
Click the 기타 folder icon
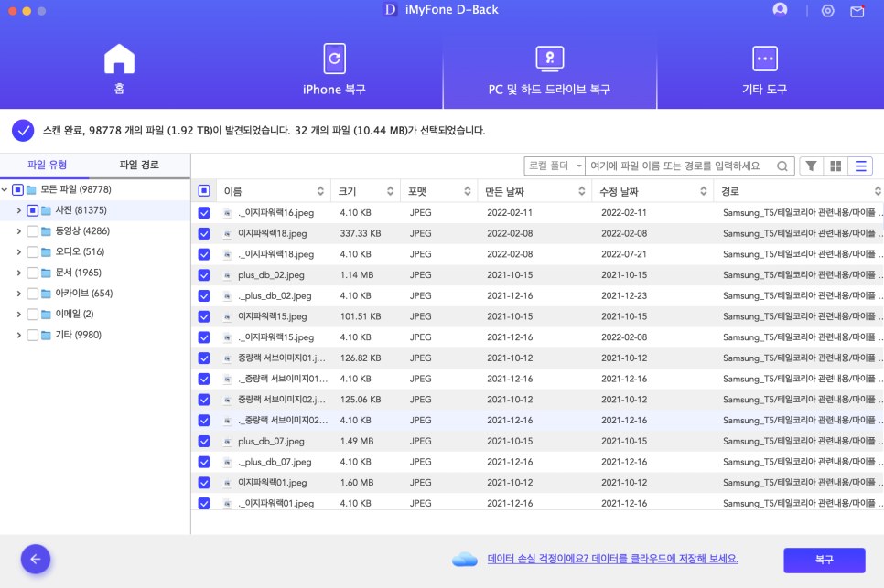47,335
